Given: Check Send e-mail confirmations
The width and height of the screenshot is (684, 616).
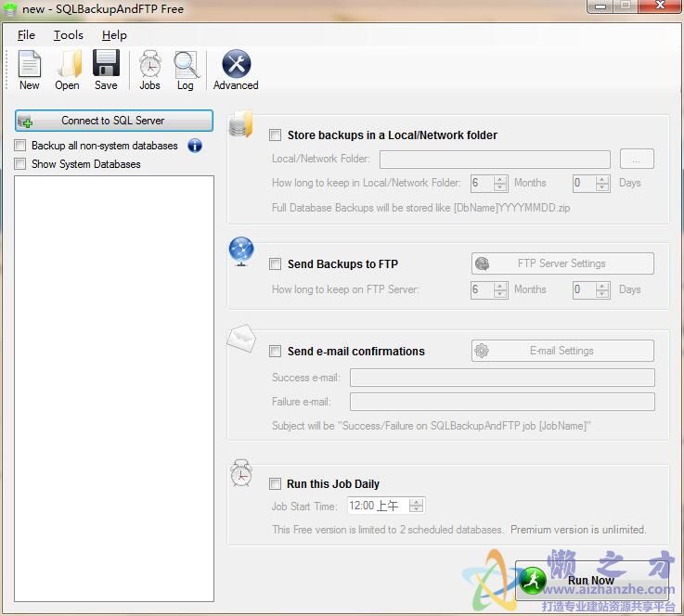Looking at the screenshot, I should (x=275, y=351).
